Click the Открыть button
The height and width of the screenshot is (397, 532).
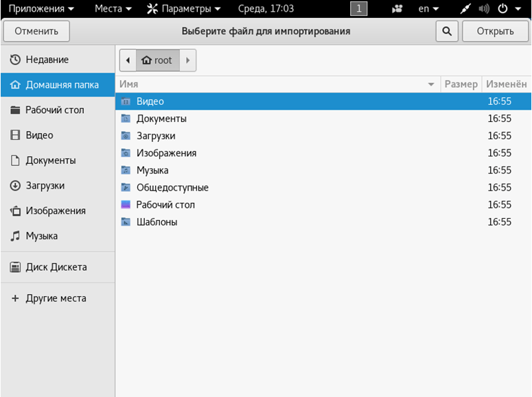click(495, 31)
